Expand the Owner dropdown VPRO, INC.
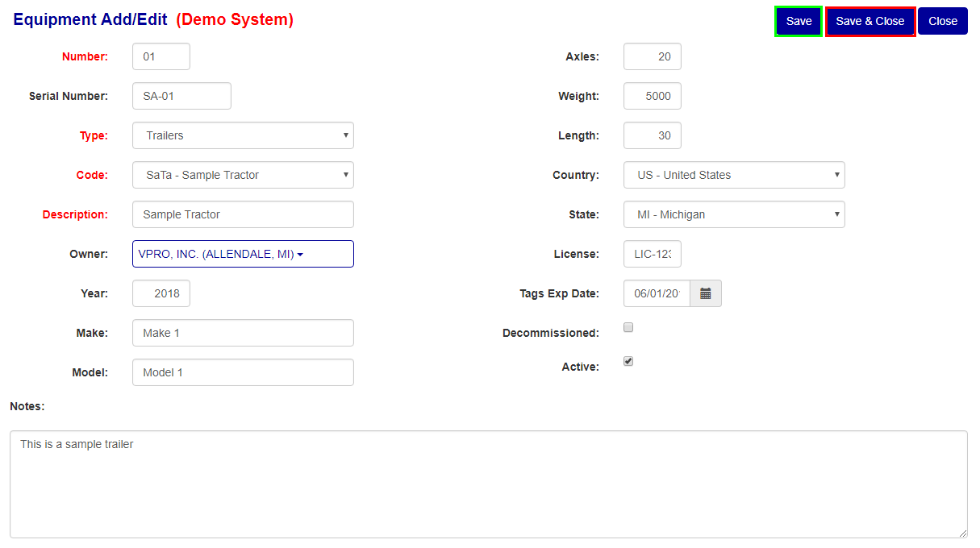The image size is (980, 548). click(x=243, y=254)
